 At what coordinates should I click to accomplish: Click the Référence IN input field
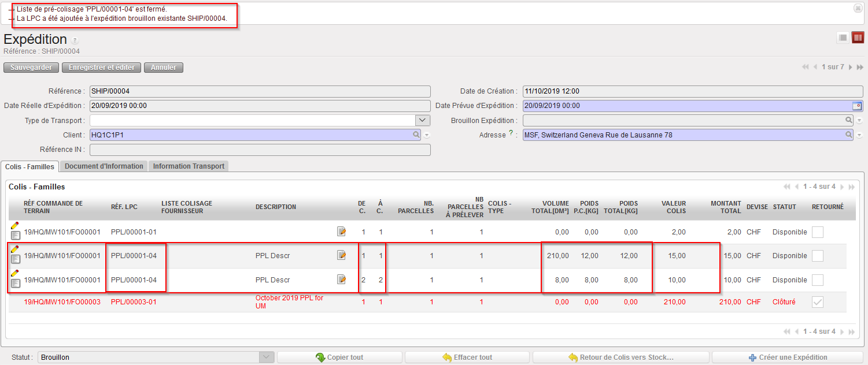pos(260,150)
